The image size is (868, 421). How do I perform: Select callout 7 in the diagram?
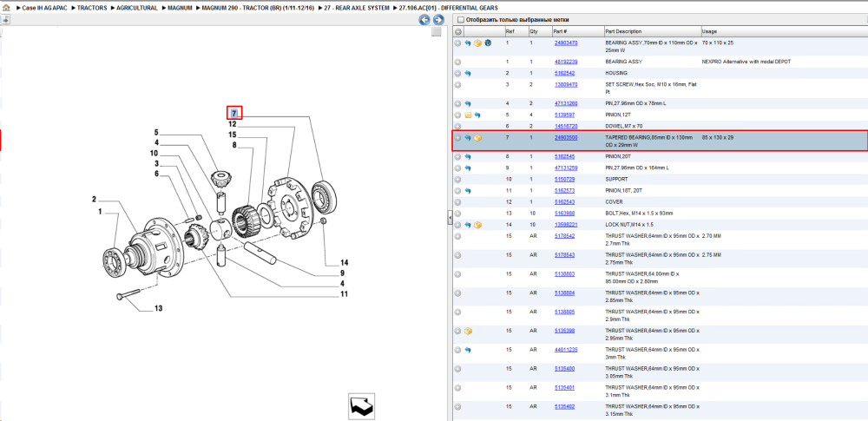point(234,113)
